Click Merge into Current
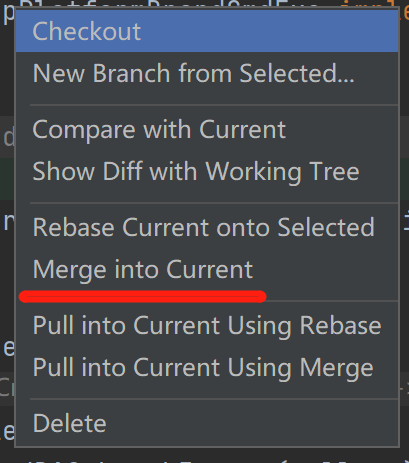409x463 pixels. 207,269
